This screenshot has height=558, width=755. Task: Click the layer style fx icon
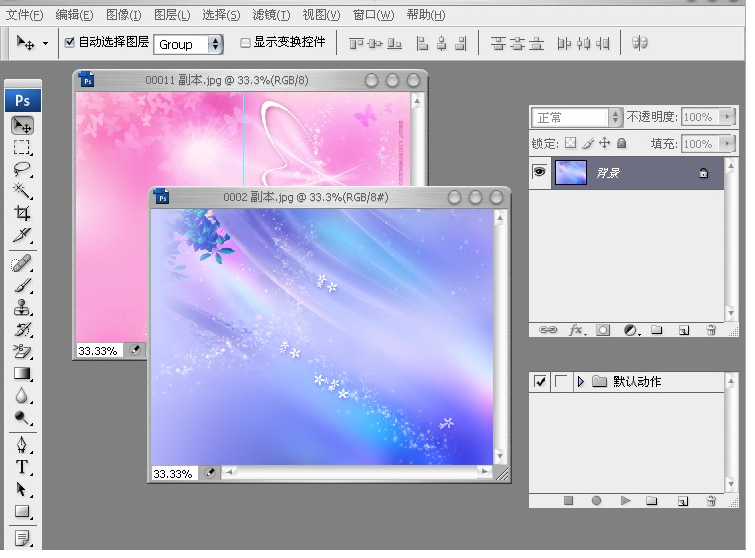576,329
